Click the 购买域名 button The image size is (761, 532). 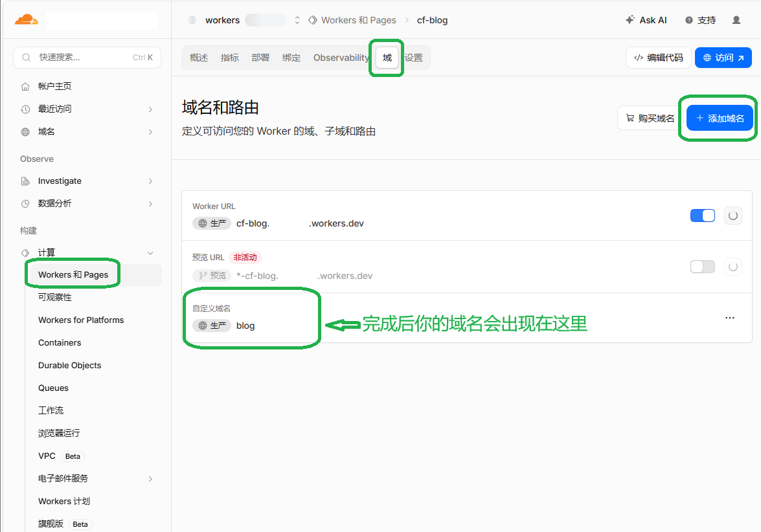(650, 118)
